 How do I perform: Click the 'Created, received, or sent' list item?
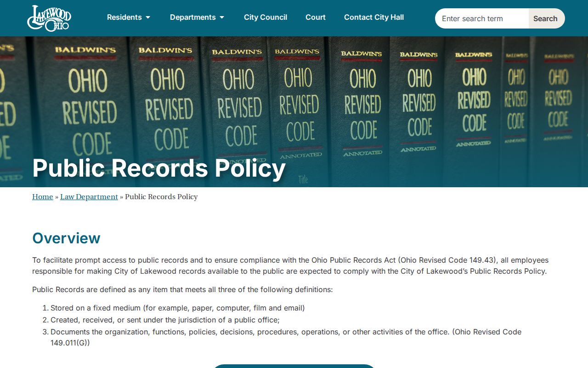pyautogui.click(x=165, y=320)
